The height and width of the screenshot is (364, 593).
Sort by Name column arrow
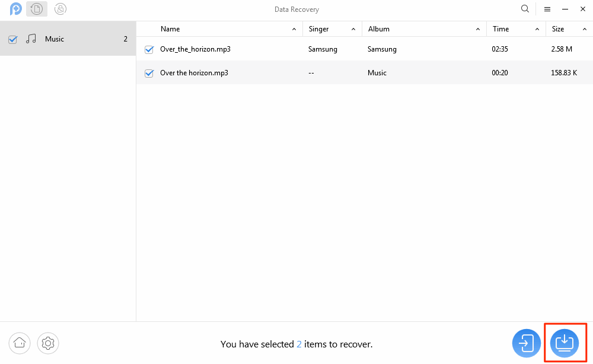tap(294, 29)
